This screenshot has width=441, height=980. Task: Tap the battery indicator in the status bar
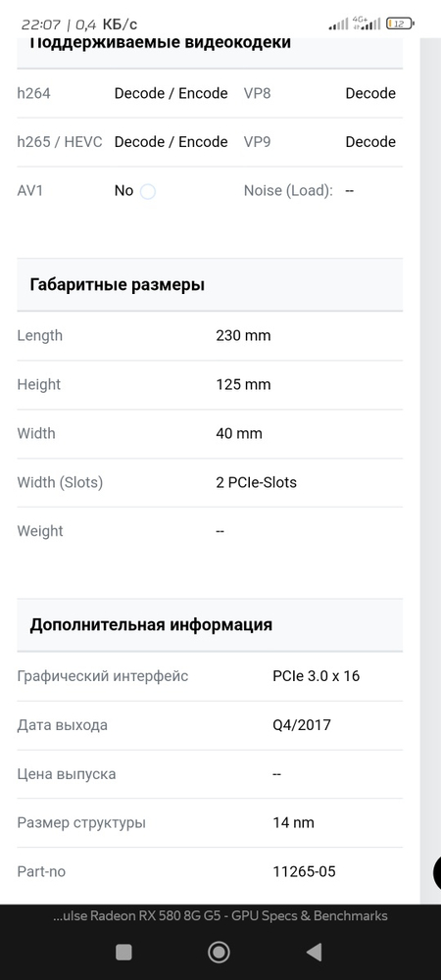[x=400, y=24]
